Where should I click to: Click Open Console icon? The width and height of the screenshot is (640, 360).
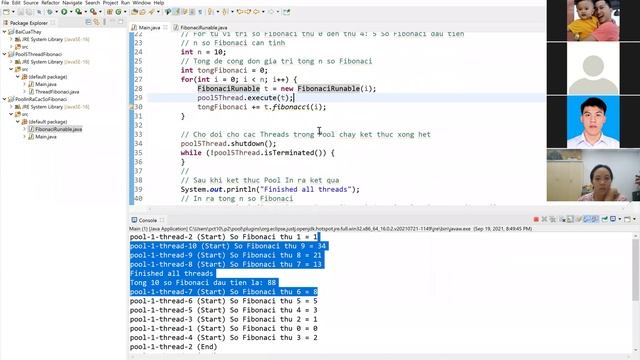coord(627,219)
